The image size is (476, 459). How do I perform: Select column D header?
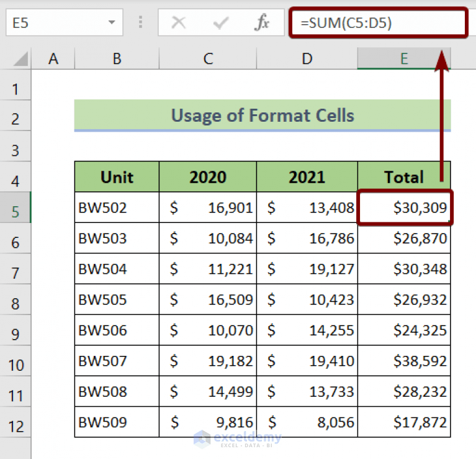(307, 58)
